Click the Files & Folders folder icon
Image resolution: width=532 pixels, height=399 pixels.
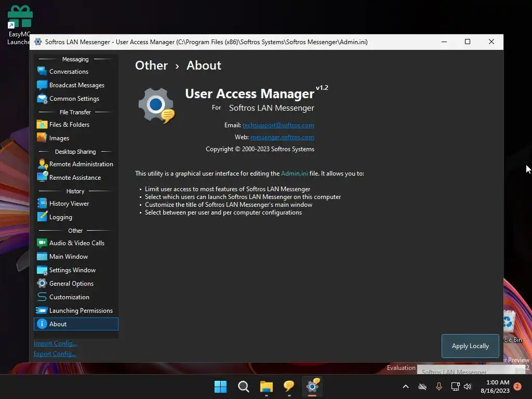coord(42,124)
